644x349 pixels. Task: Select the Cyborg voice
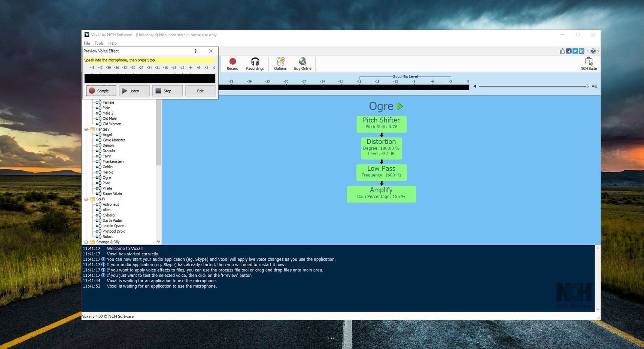click(109, 215)
